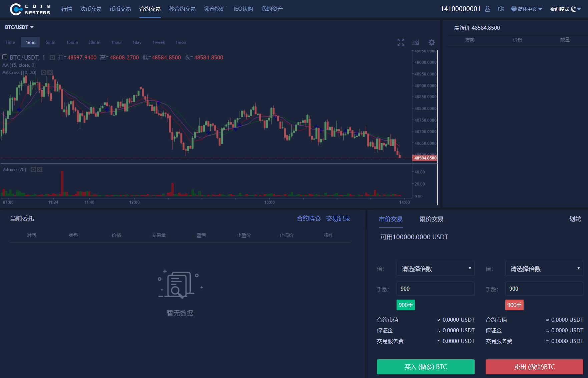This screenshot has width=588, height=378.
Task: Click the user profile icon
Action: point(487,9)
